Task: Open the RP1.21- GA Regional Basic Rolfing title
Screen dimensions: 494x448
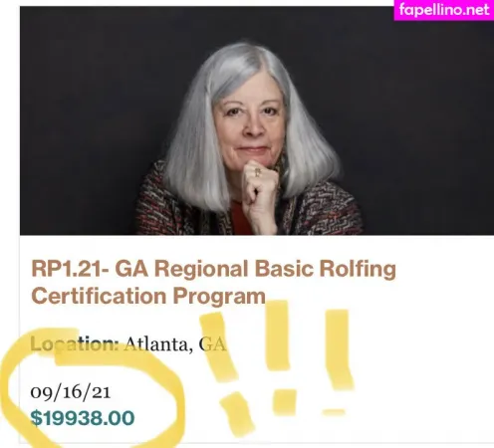Action: point(213,268)
